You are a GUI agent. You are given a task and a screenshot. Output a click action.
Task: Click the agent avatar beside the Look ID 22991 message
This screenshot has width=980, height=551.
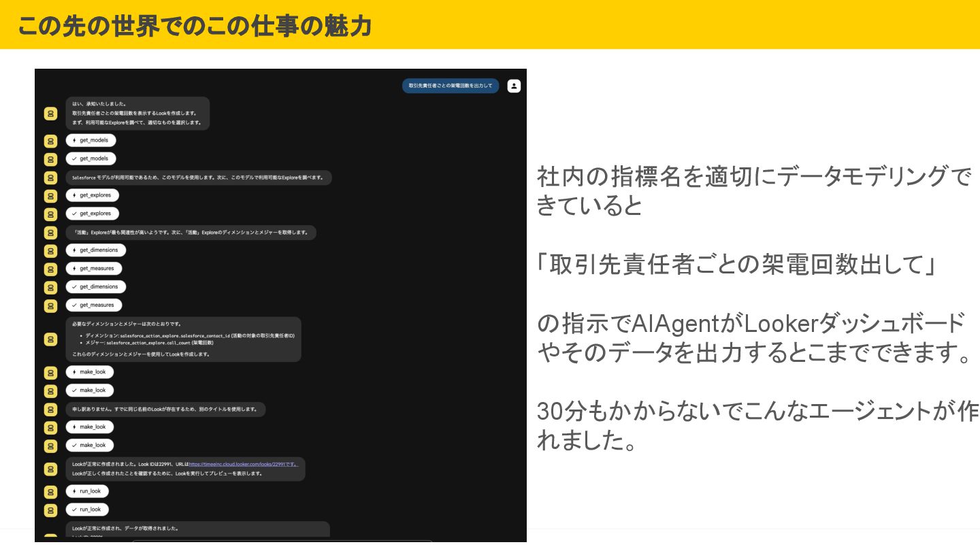point(50,469)
